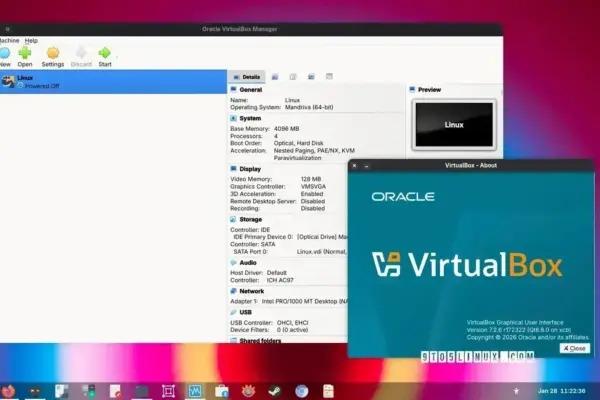Click the 'ICH AC97' audio controller value
The image size is (600, 400).
[280, 280]
